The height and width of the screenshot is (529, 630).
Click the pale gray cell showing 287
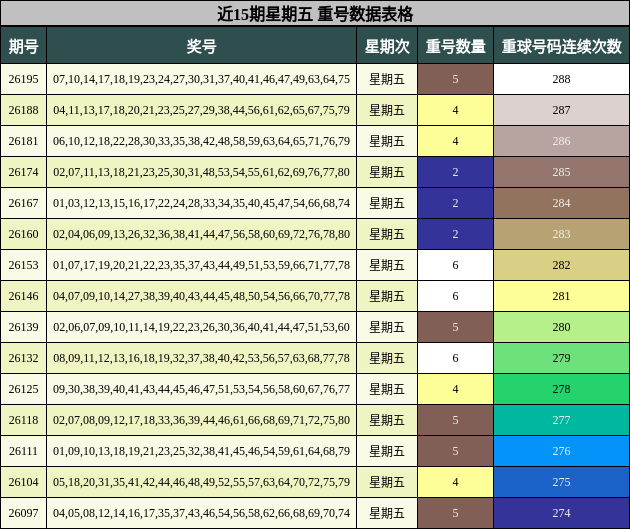(x=561, y=110)
